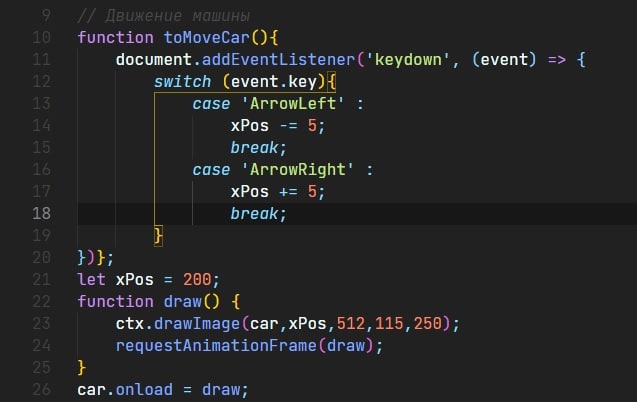Click the function name toMoveCar
This screenshot has width=637, height=402.
tap(206, 37)
